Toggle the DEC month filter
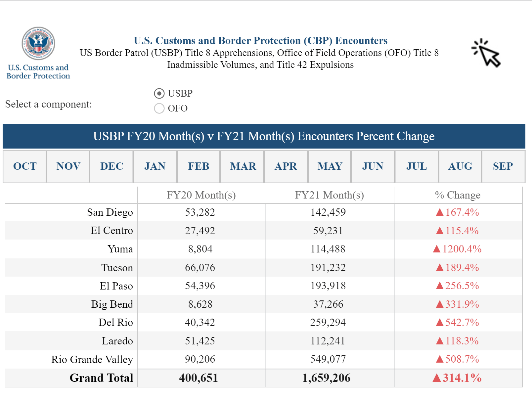532x399 pixels. pos(112,166)
